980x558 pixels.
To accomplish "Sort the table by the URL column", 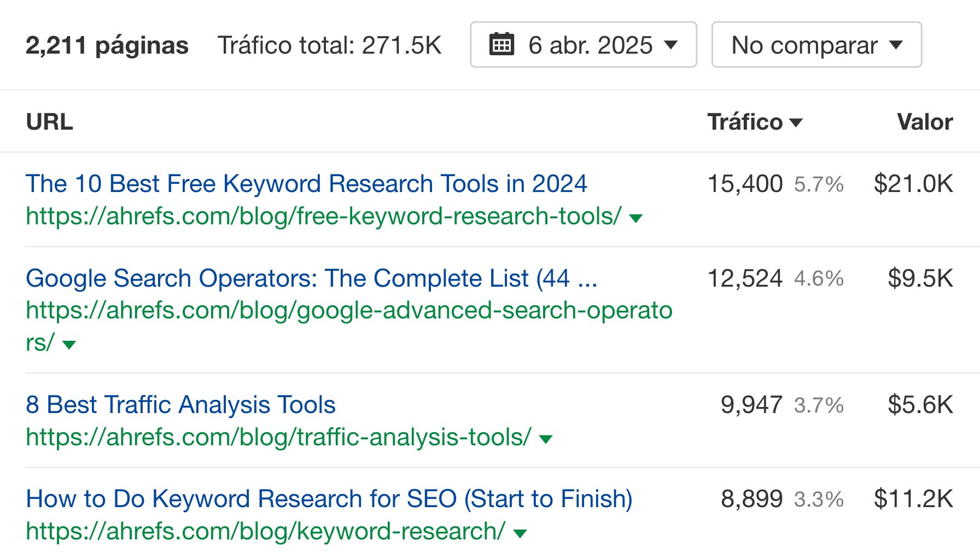I will pos(50,121).
